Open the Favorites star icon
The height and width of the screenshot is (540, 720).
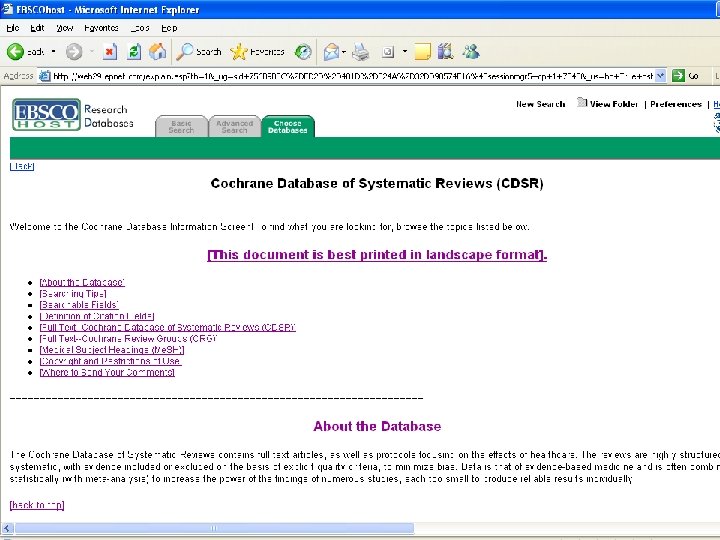(239, 52)
